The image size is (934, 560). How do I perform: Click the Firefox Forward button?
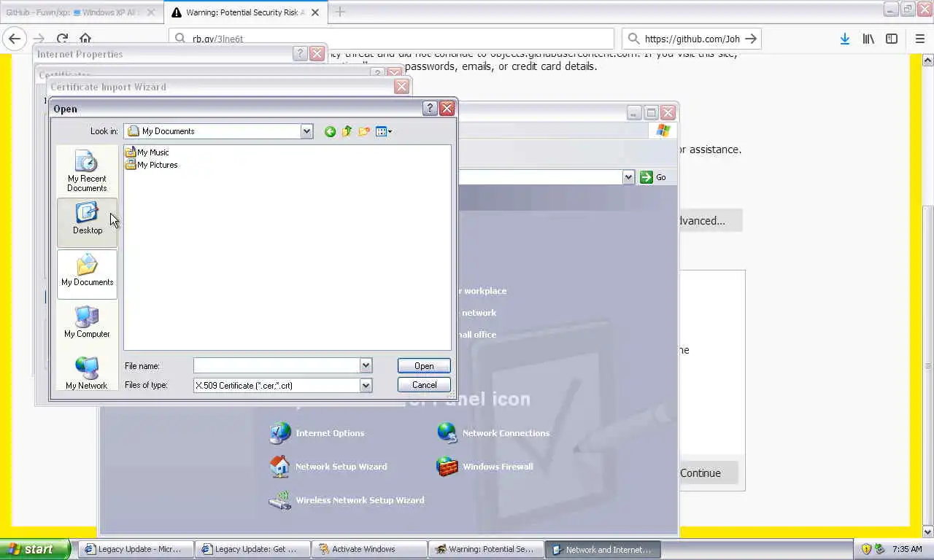coord(39,39)
